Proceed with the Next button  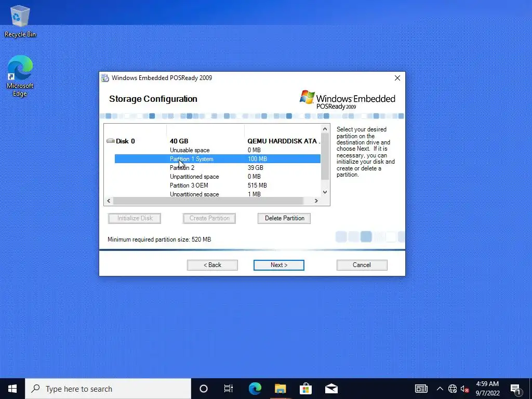[279, 265]
